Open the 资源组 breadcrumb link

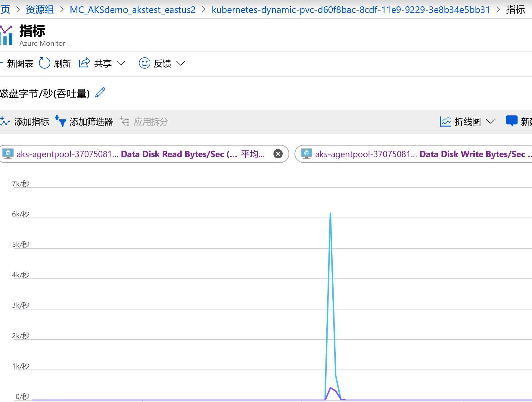(40, 10)
